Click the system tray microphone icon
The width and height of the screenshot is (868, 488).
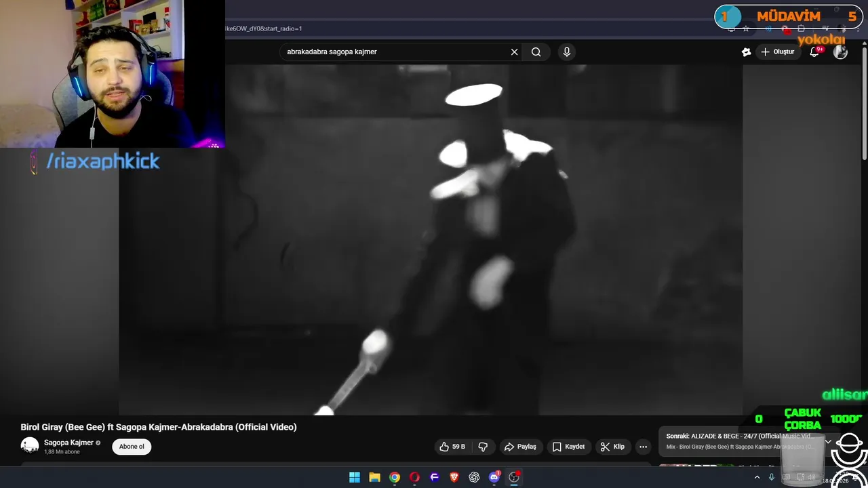pyautogui.click(x=771, y=477)
